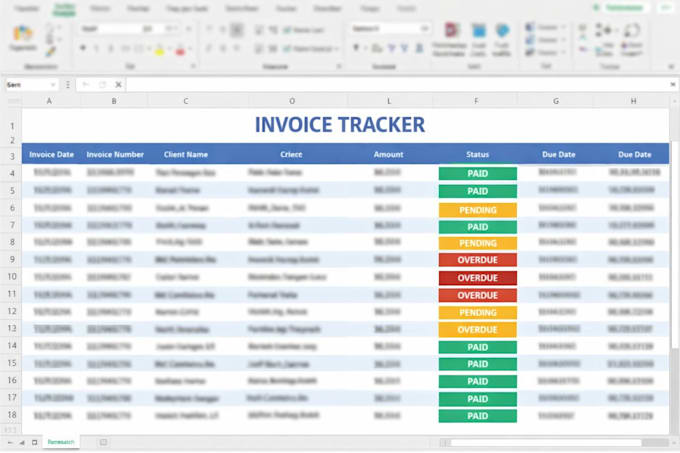680x453 pixels.
Task: Select the PENDING status in row 6
Action: point(477,210)
